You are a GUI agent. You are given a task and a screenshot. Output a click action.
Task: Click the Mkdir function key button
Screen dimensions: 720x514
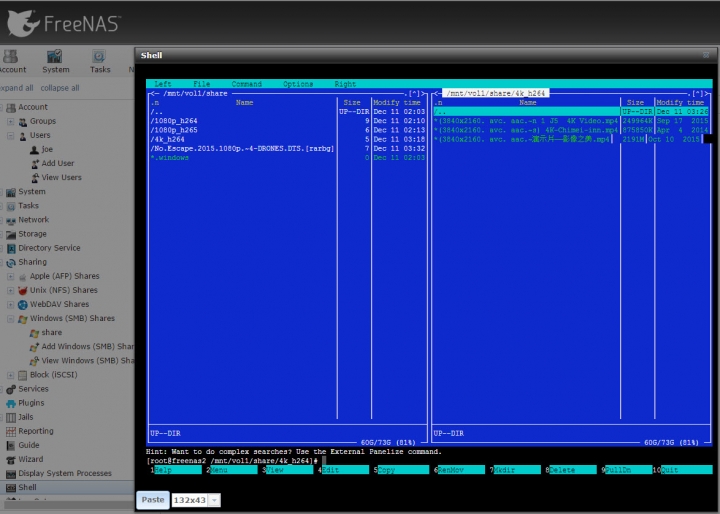point(517,470)
